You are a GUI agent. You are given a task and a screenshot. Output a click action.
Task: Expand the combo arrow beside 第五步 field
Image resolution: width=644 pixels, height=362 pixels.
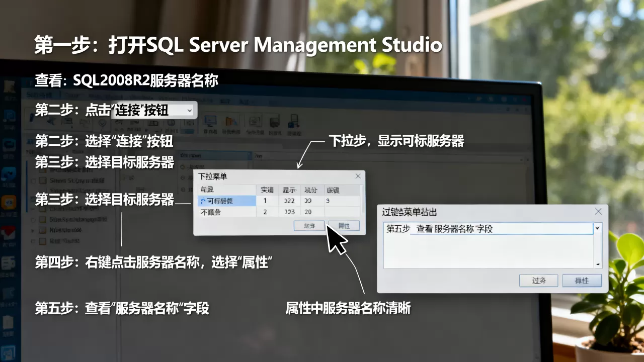coord(598,228)
